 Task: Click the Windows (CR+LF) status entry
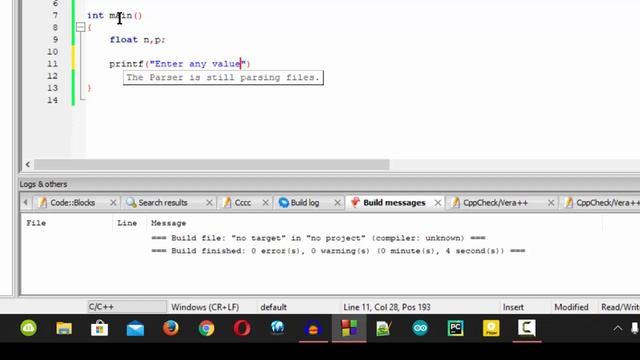205,307
